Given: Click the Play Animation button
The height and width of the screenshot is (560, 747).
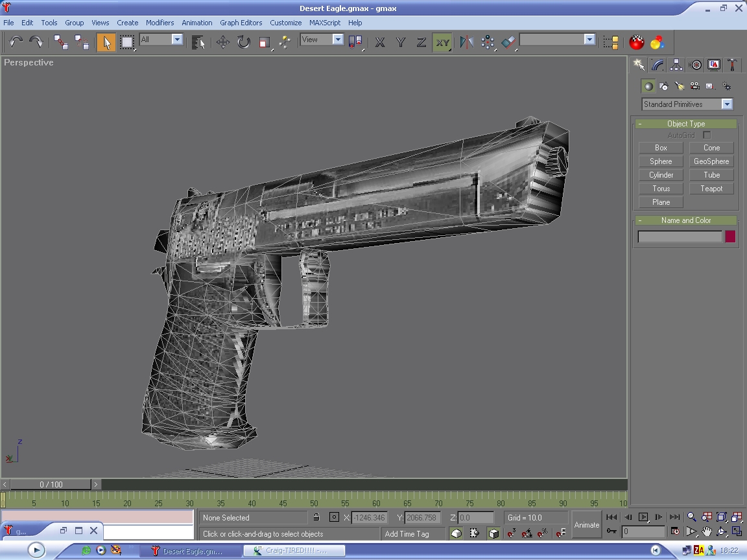Looking at the screenshot, I should (643, 517).
